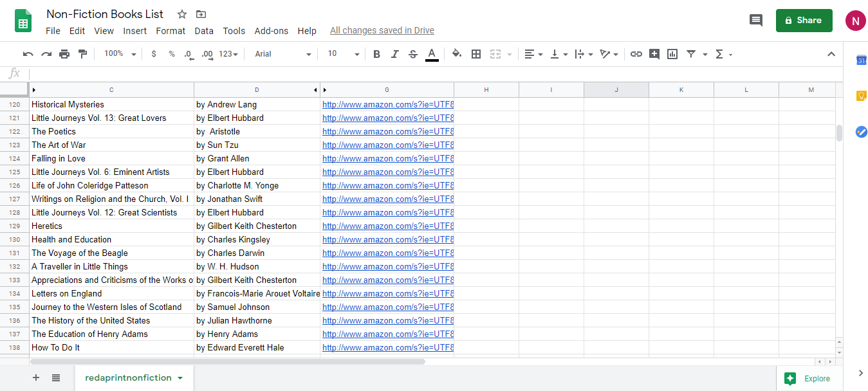This screenshot has height=391, width=868.
Task: Move document to folder icon
Action: (201, 14)
